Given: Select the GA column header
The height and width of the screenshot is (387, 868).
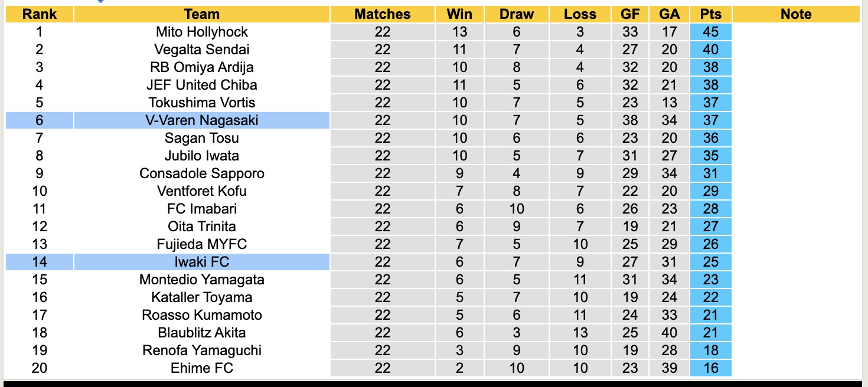Looking at the screenshot, I should coord(670,14).
